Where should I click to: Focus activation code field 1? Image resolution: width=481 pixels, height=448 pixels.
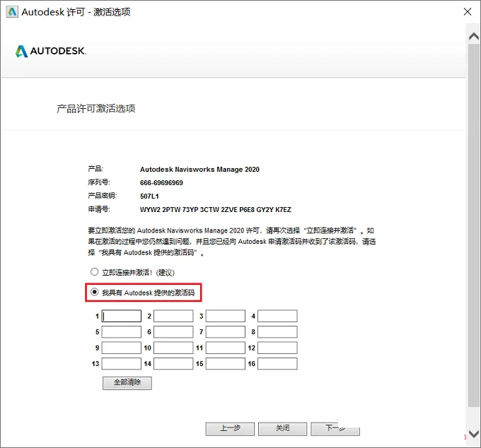point(122,316)
